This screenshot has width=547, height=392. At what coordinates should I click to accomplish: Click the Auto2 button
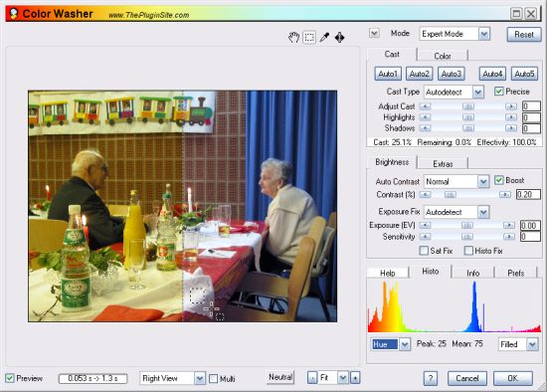(420, 74)
